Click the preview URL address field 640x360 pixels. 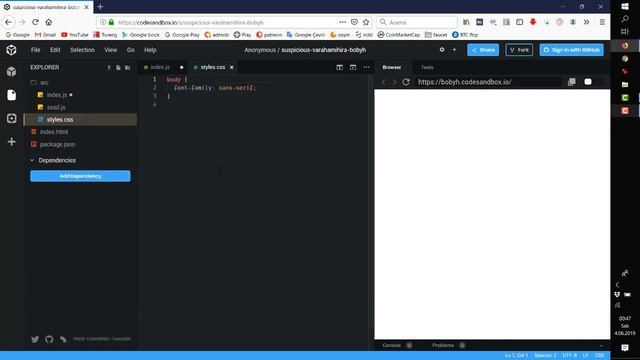[489, 82]
